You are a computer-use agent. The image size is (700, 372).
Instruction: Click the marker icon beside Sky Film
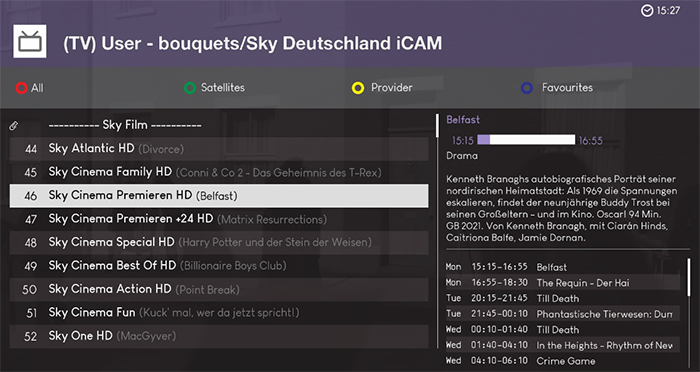tap(14, 126)
